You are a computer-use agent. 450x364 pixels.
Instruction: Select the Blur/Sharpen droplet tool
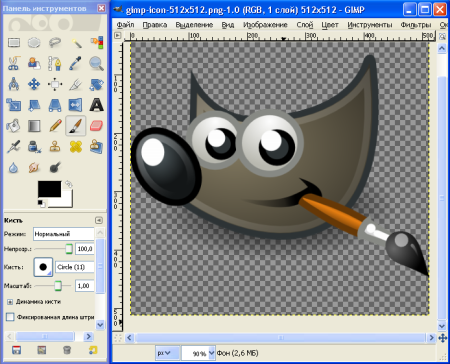pos(14,167)
